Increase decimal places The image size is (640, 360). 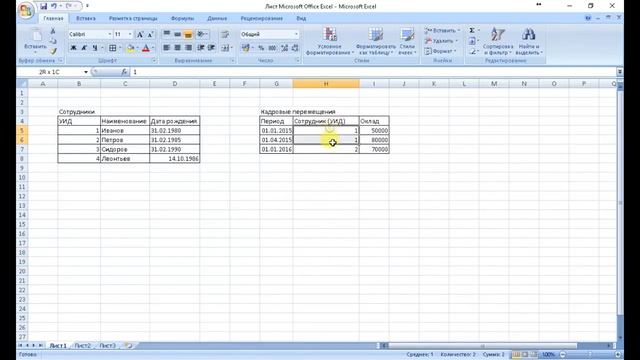284,48
